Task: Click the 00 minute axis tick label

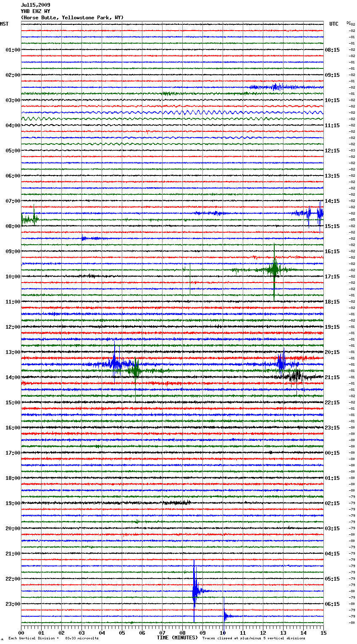Action: click(x=21, y=633)
